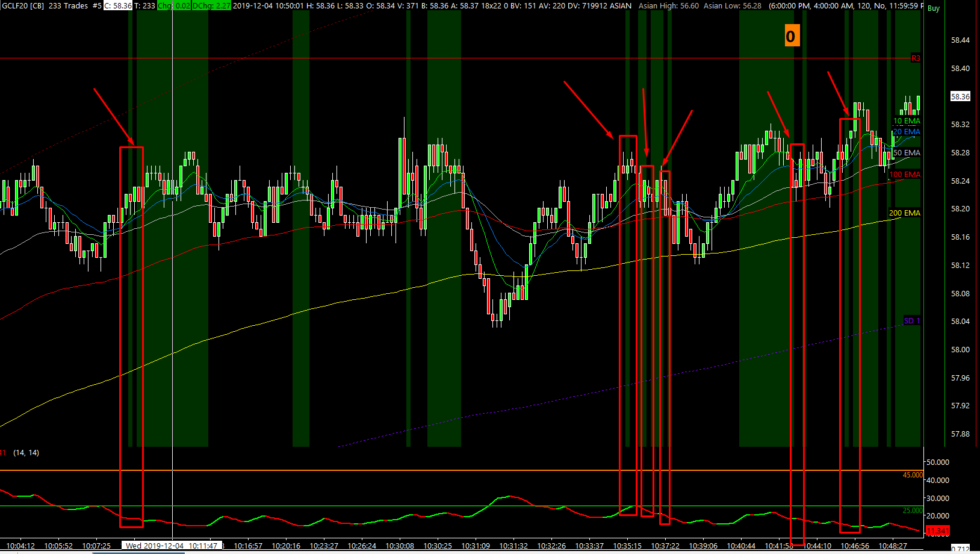Viewport: 980px width, 554px height.
Task: Select the 'C: 58.36' close value in header
Action: (x=118, y=5)
